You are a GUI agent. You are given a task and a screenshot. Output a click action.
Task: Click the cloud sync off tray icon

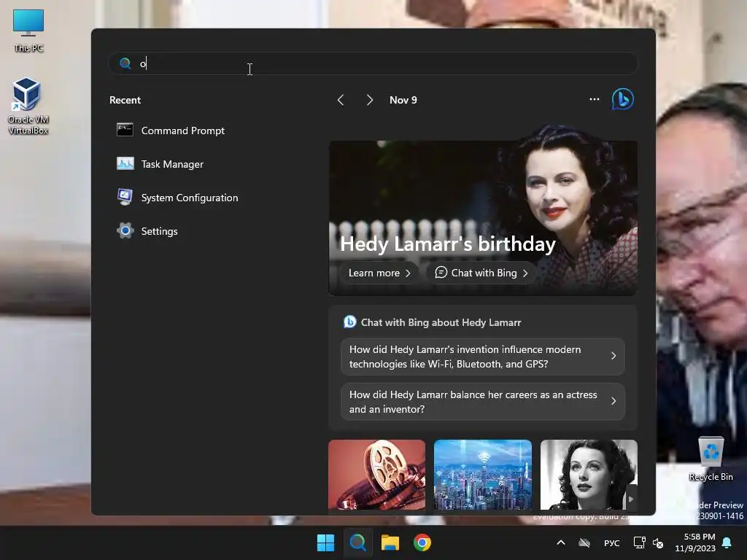[x=584, y=542]
